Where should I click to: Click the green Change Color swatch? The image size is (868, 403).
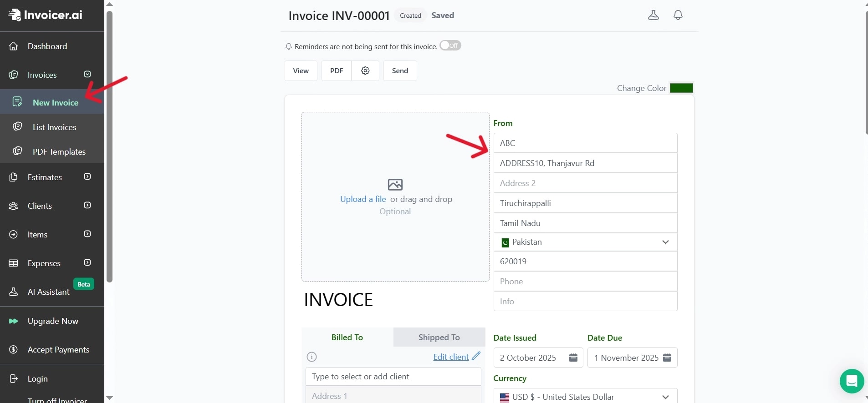(681, 88)
